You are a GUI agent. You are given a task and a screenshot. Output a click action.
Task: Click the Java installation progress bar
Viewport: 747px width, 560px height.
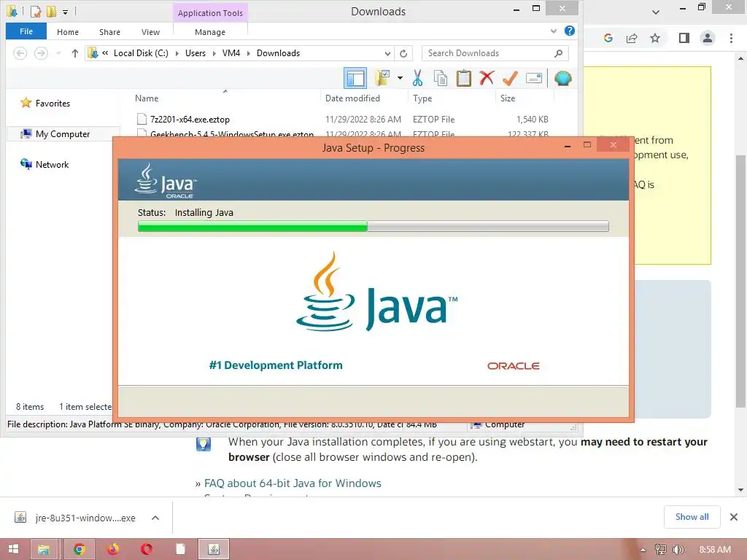click(373, 226)
